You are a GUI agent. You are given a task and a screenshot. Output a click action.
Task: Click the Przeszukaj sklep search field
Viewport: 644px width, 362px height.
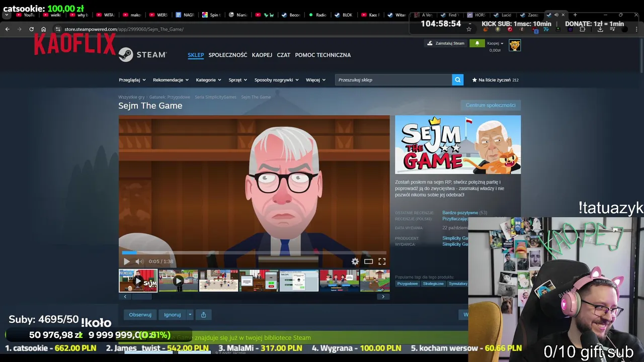[393, 80]
